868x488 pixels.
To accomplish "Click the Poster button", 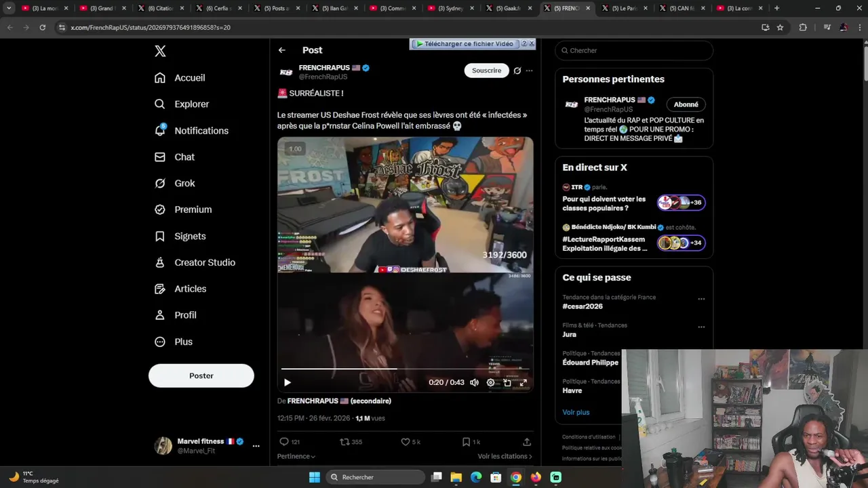I will [x=201, y=375].
